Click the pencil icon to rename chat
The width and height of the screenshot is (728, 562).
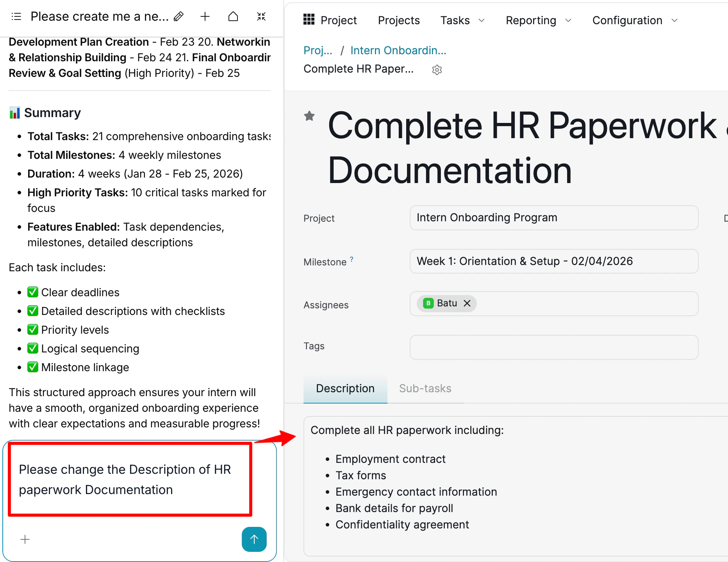click(179, 16)
